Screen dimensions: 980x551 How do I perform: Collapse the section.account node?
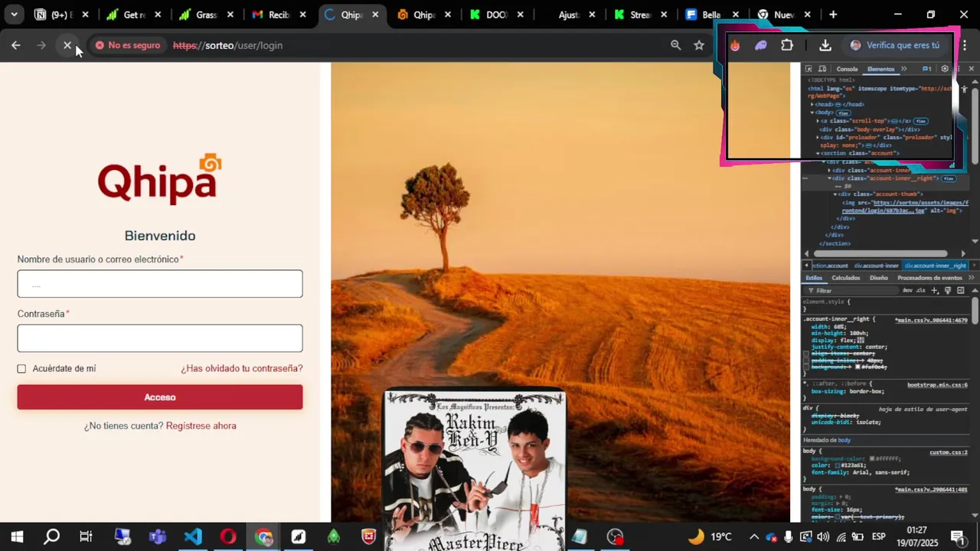818,154
